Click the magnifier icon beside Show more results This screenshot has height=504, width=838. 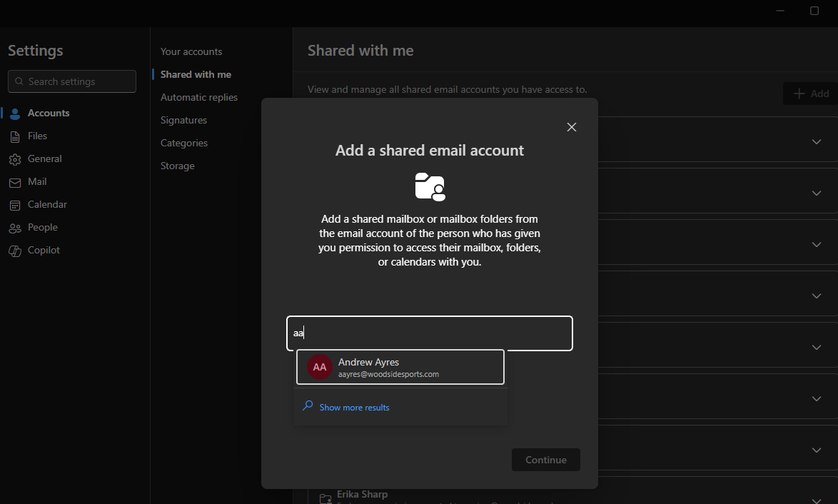(x=308, y=406)
